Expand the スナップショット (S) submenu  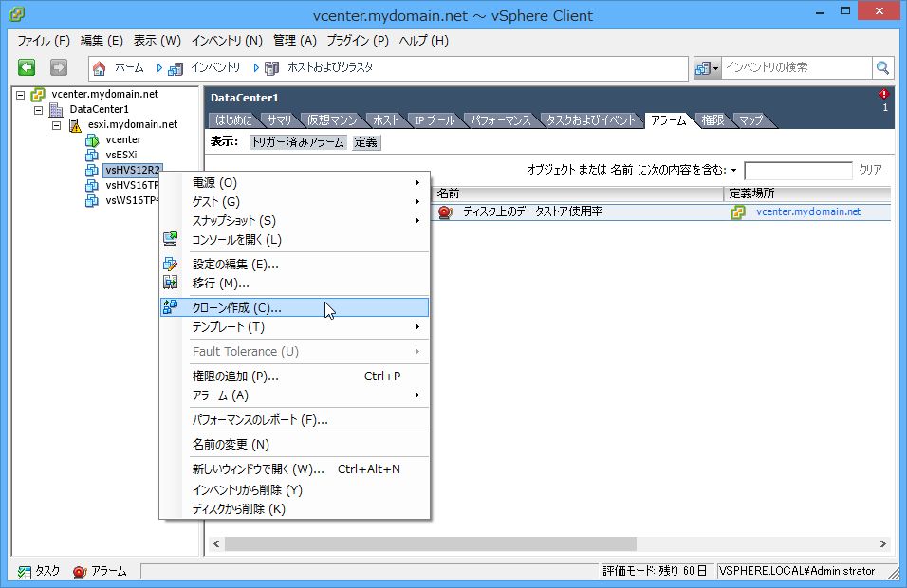pos(416,220)
